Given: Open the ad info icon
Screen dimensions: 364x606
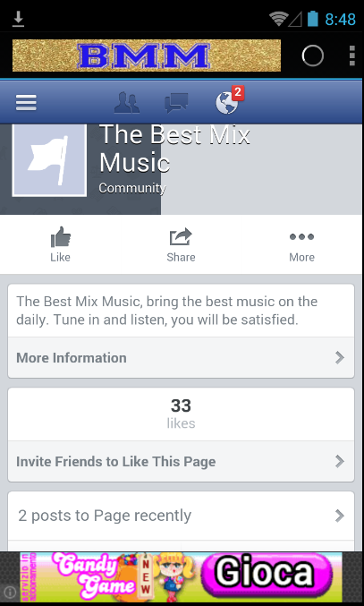Looking at the screenshot, I should pyautogui.click(x=10, y=592).
